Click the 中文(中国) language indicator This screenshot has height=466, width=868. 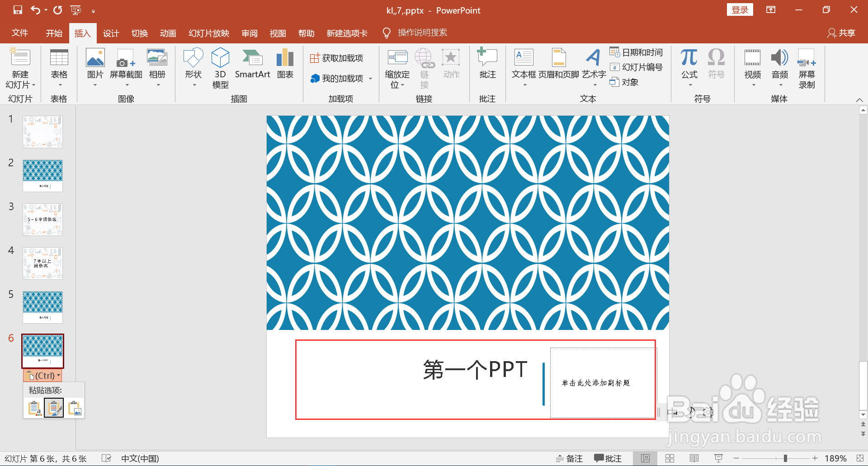(140, 458)
